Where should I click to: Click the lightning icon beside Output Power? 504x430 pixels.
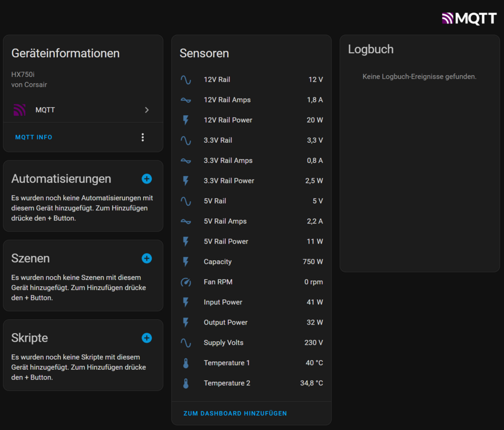pos(186,322)
